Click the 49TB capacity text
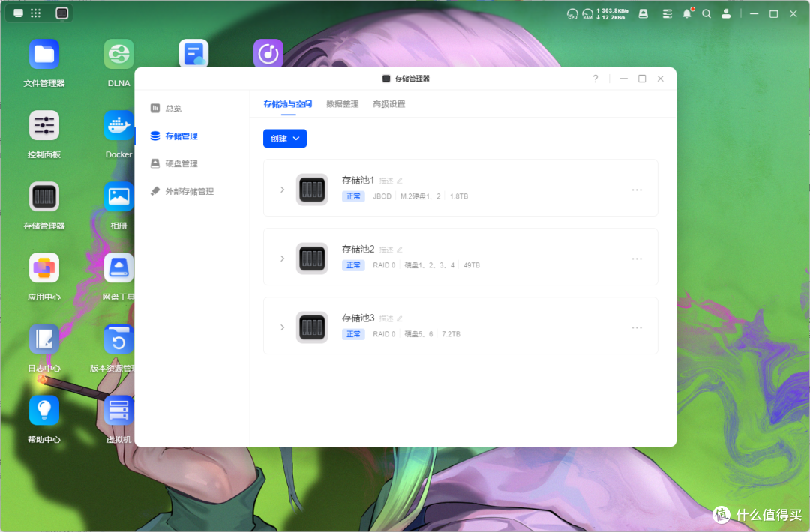Screen dimensions: 810x532 tap(472, 265)
